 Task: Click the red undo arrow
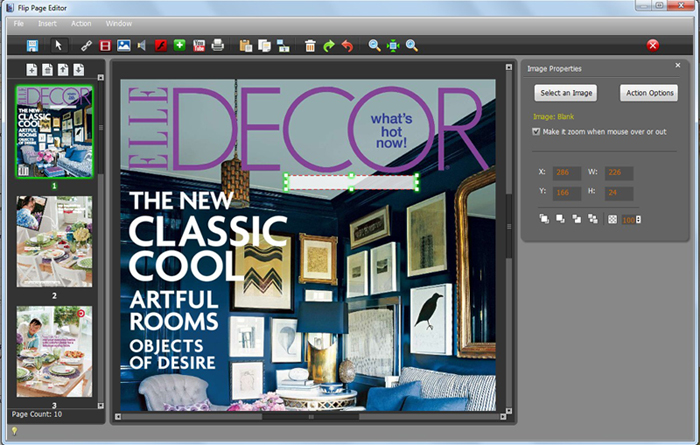click(x=347, y=46)
